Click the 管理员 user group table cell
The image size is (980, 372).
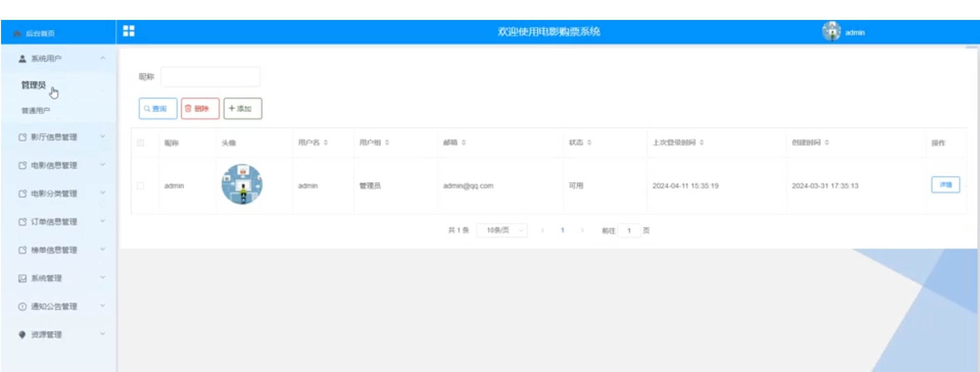(x=369, y=186)
